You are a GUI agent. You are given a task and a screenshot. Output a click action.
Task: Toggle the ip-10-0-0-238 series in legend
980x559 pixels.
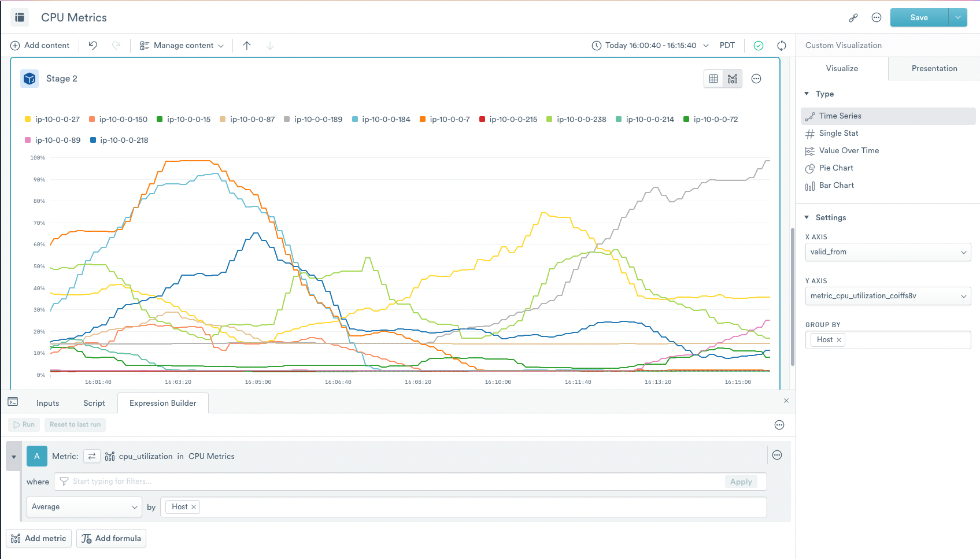click(576, 119)
